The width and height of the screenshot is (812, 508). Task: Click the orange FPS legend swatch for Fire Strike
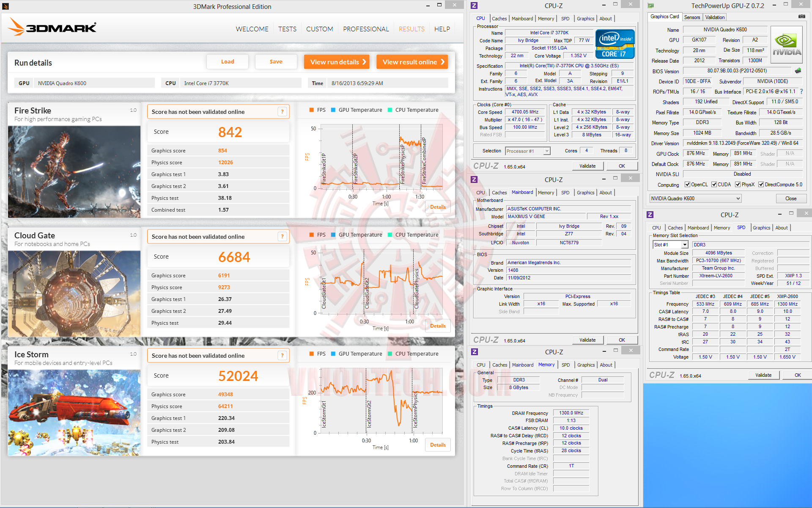(312, 110)
